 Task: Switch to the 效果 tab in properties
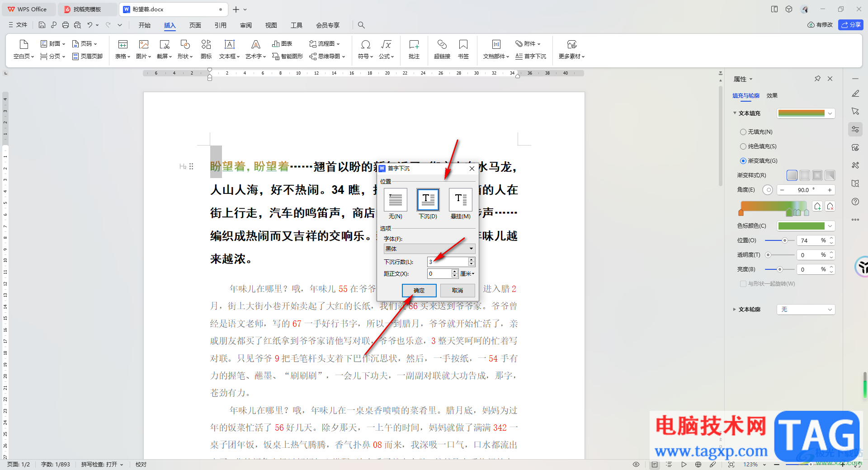(x=772, y=96)
